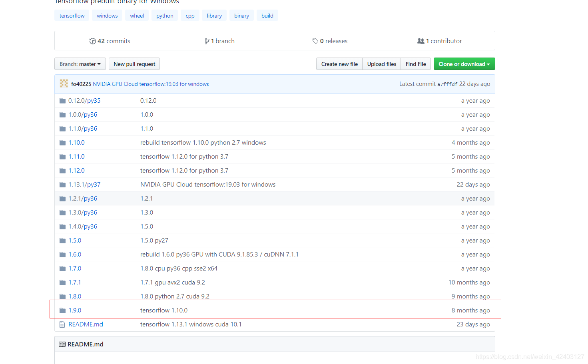588x364 pixels.
Task: Open the fo40225 author link
Action: point(81,84)
